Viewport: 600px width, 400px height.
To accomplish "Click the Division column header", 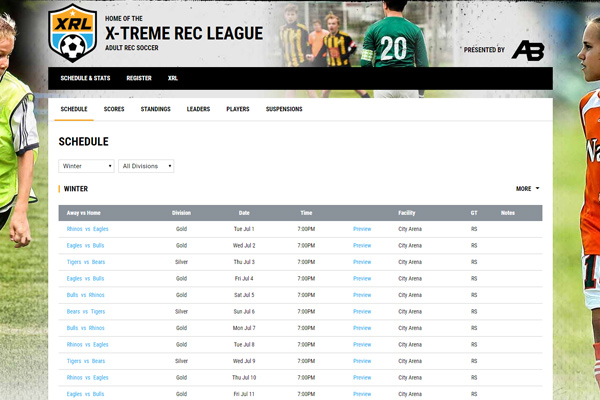I will click(181, 213).
